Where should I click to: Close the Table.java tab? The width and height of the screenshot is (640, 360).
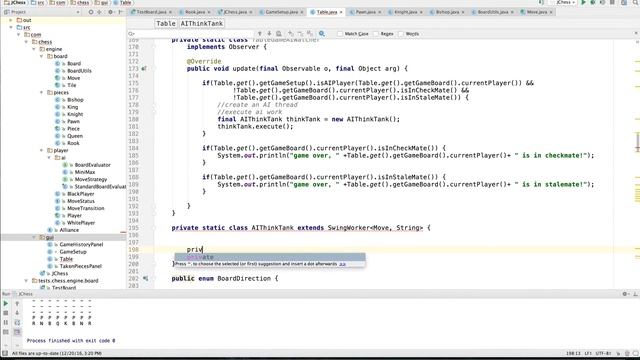[341, 13]
